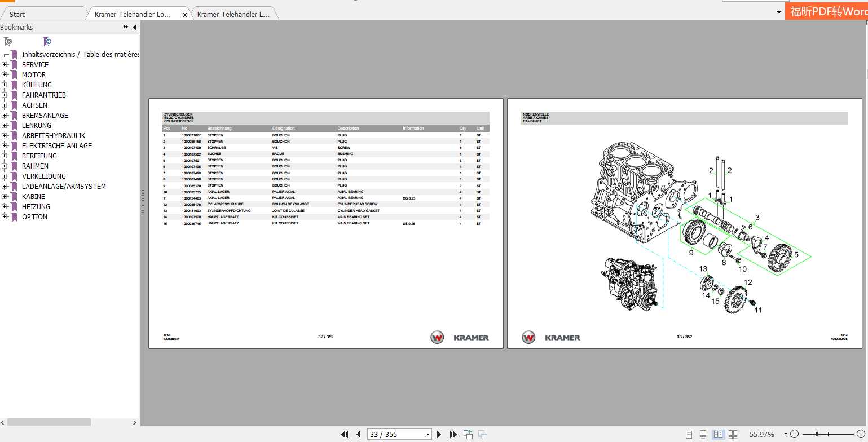Switch to single page view
The image size is (868, 442).
tap(689, 434)
